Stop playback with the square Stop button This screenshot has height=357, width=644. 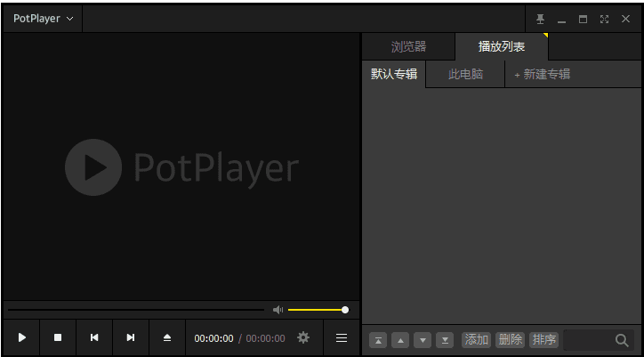click(58, 337)
